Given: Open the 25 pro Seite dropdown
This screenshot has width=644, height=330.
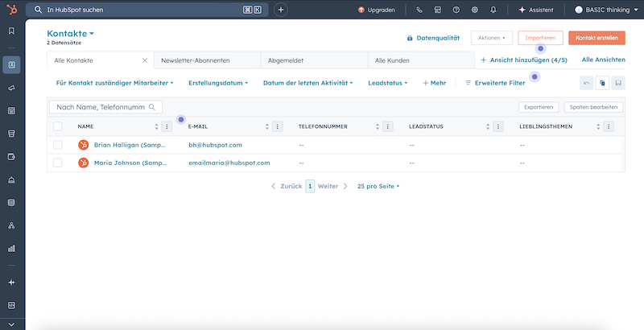Looking at the screenshot, I should point(378,186).
